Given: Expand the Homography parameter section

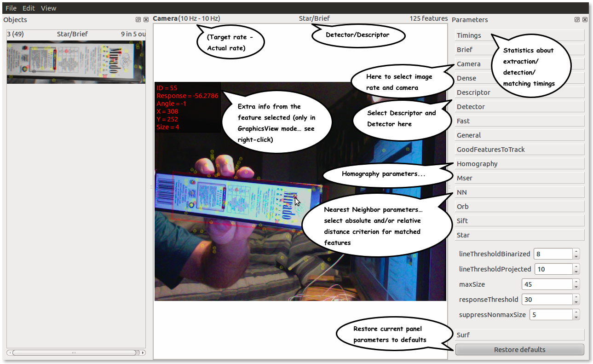Looking at the screenshot, I should click(x=520, y=164).
